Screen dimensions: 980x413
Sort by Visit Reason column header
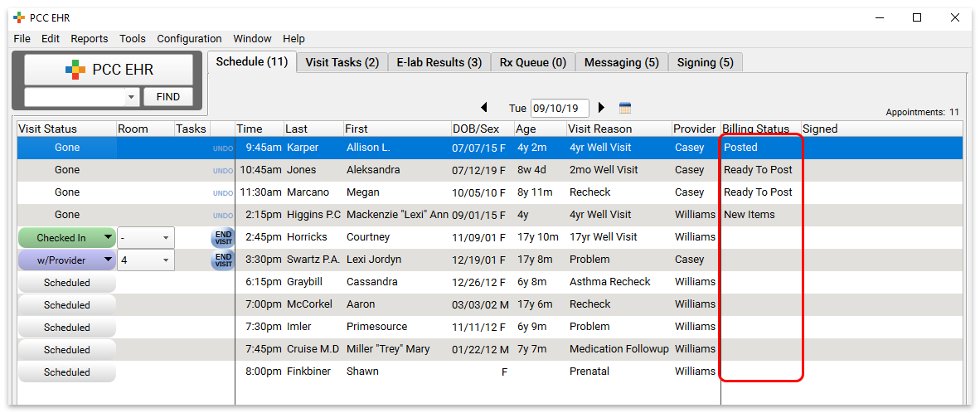(619, 129)
